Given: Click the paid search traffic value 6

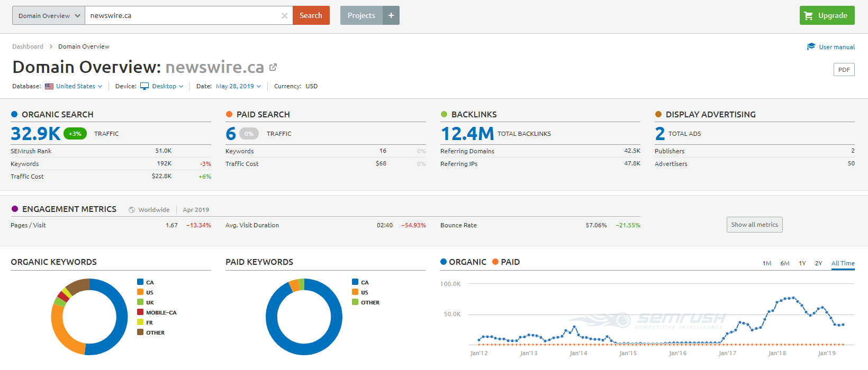Looking at the screenshot, I should pos(231,133).
